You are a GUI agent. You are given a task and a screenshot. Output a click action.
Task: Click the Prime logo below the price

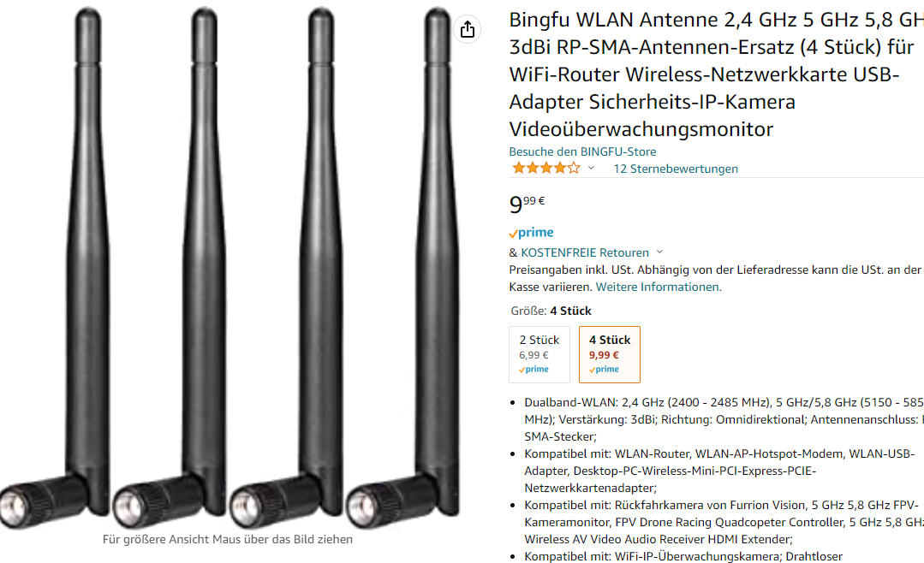532,233
